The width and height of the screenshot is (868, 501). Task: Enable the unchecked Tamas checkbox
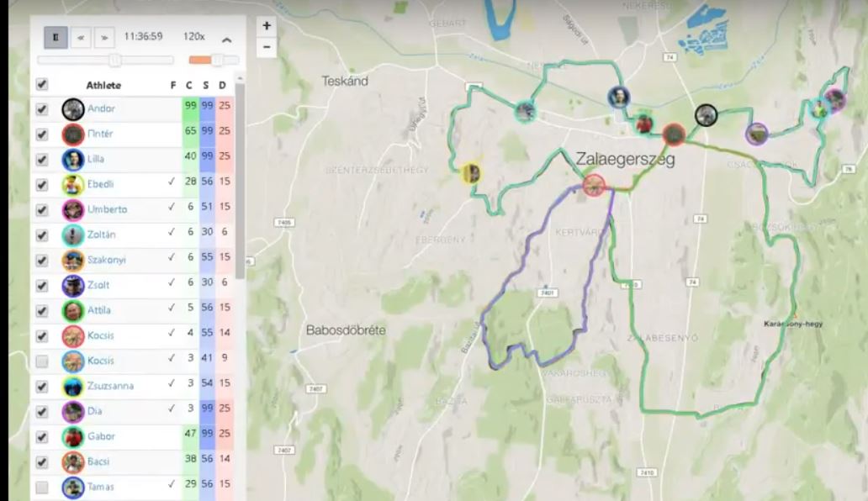tap(41, 488)
